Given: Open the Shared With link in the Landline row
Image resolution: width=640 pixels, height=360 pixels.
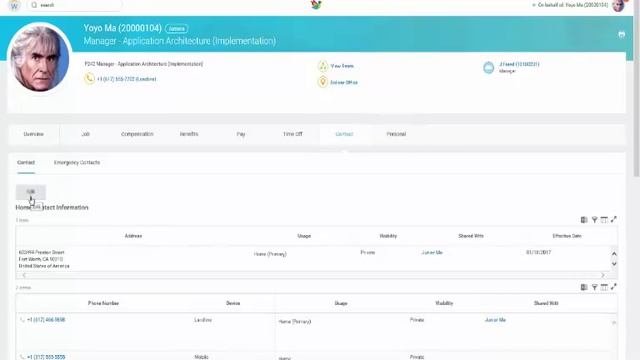Looking at the screenshot, I should [495, 320].
